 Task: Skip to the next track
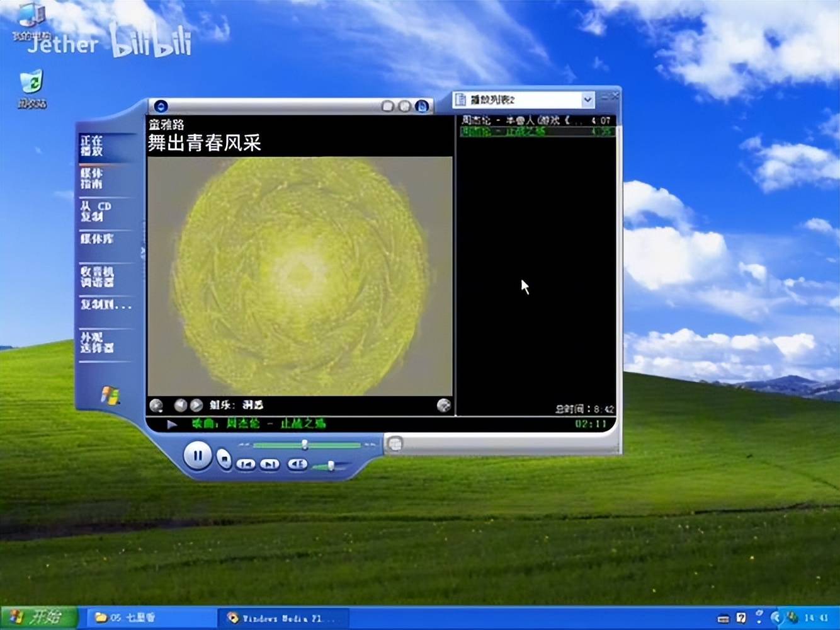(x=270, y=464)
